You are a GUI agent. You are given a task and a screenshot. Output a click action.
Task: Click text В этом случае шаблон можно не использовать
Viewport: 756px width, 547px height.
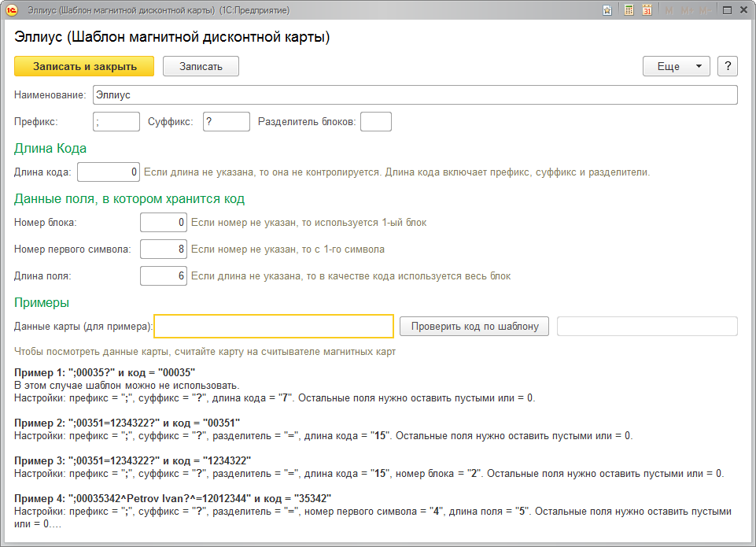(x=127, y=386)
